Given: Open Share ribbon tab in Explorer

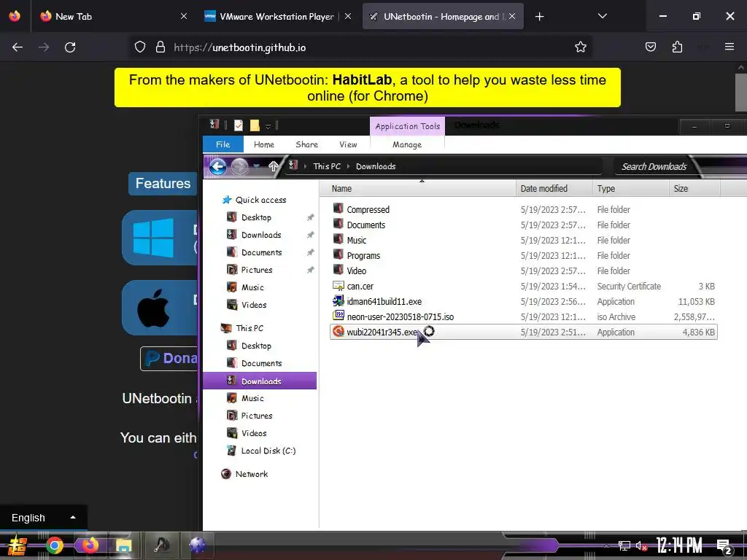Looking at the screenshot, I should (x=307, y=144).
